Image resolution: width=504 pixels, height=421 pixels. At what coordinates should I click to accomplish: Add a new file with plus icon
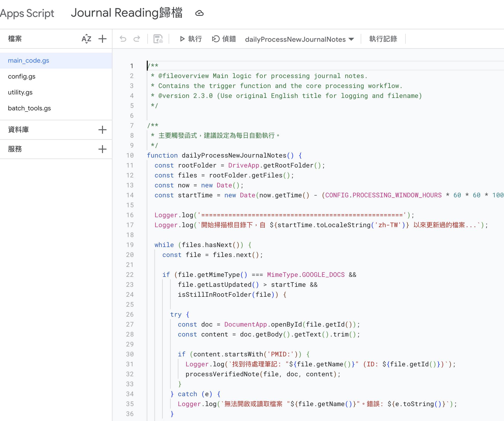102,39
